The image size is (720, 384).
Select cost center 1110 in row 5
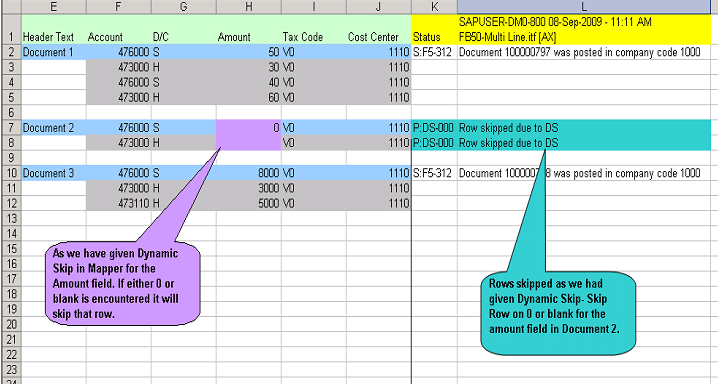pos(379,97)
